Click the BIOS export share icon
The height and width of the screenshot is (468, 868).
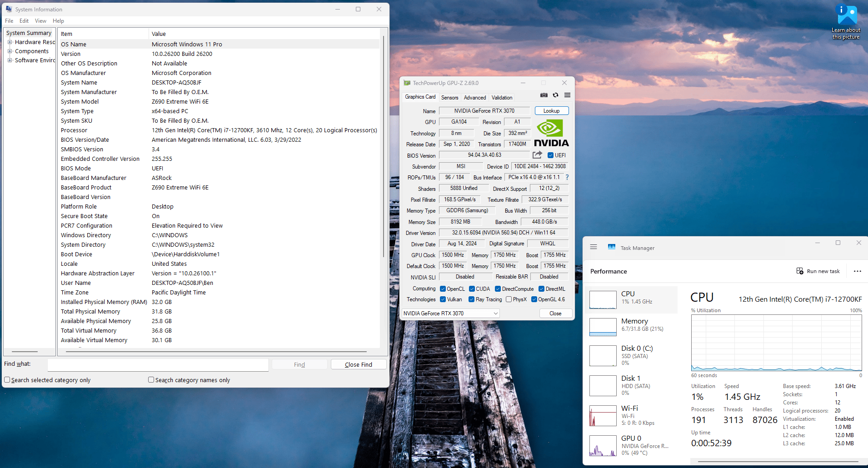click(537, 155)
